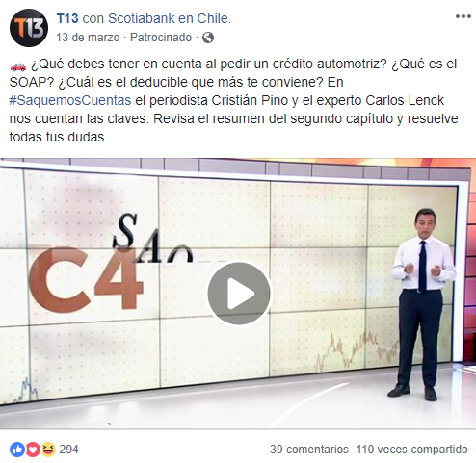View the 39 comentarios
The image size is (476, 463).
[309, 450]
